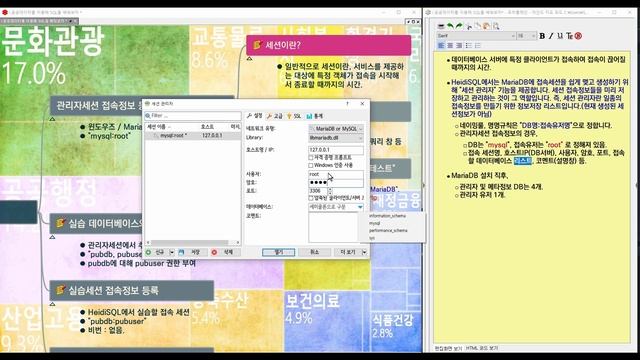Click the help question mark in session manager
The width and height of the screenshot is (640, 360).
[x=347, y=104]
